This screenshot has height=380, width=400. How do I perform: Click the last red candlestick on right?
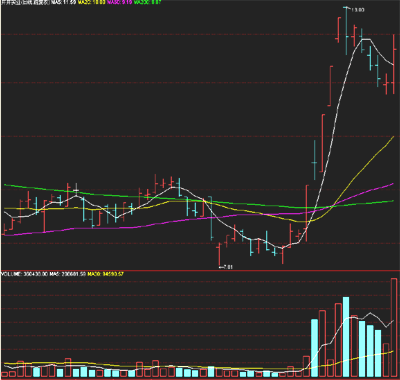click(x=394, y=65)
